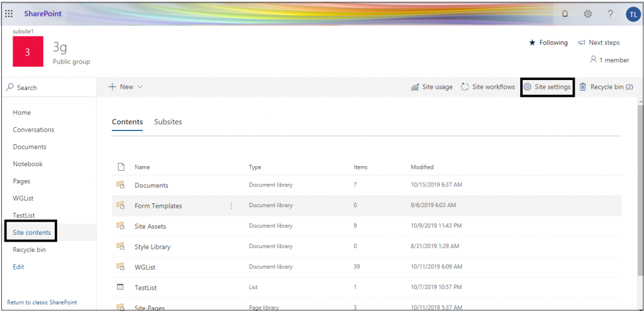
Task: Open the app launcher waffle icon
Action: (x=9, y=14)
